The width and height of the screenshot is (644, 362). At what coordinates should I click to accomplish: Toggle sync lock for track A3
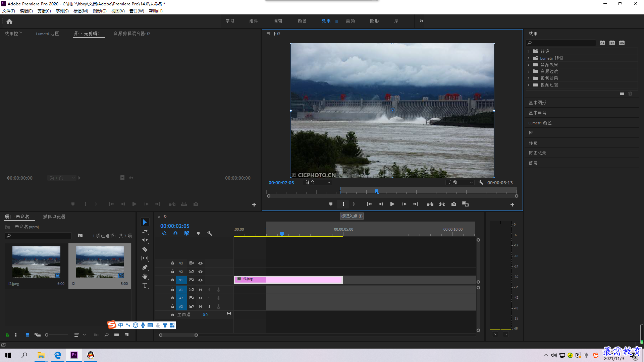(191, 306)
